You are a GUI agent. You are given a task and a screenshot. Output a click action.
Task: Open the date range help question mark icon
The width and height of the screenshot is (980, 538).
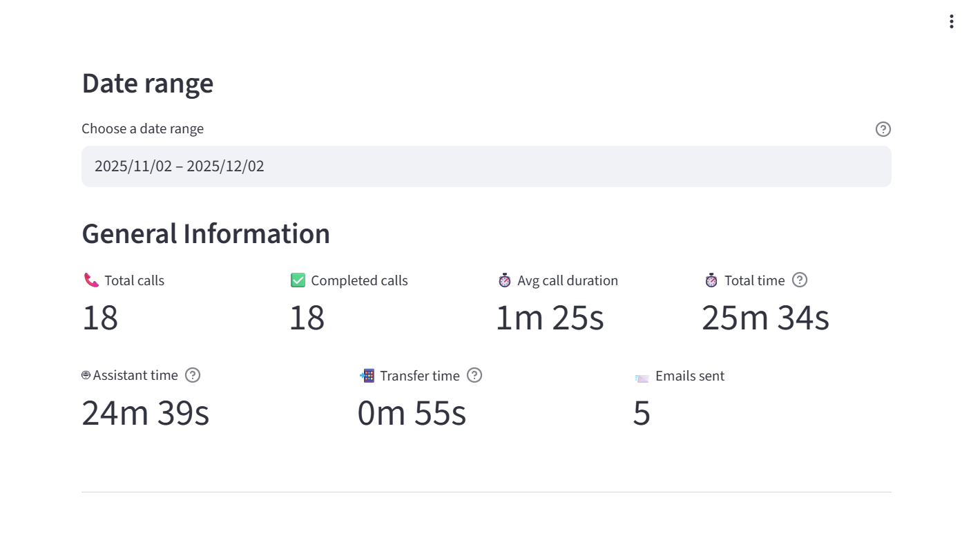(x=883, y=128)
